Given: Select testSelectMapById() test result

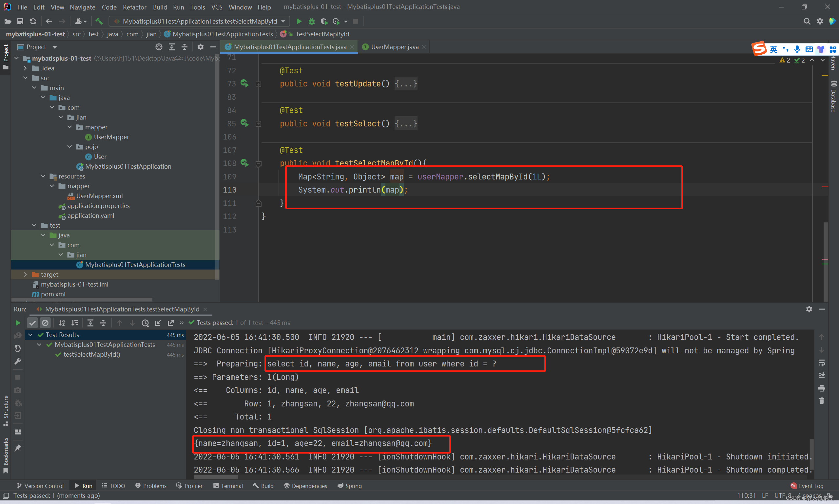Looking at the screenshot, I should tap(91, 354).
